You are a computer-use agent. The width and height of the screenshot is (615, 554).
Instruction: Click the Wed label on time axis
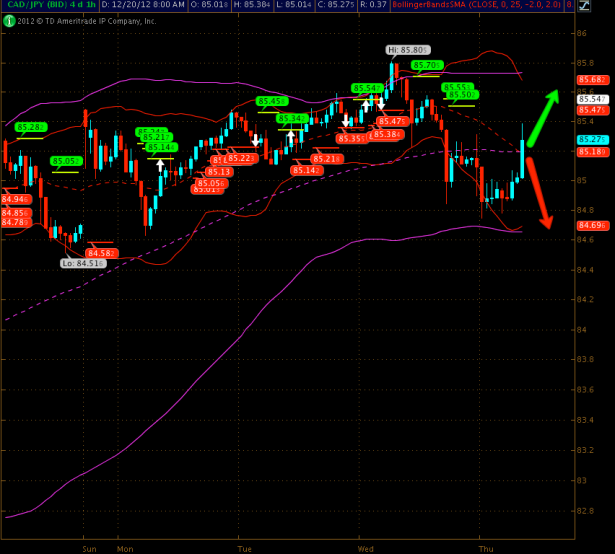click(366, 549)
